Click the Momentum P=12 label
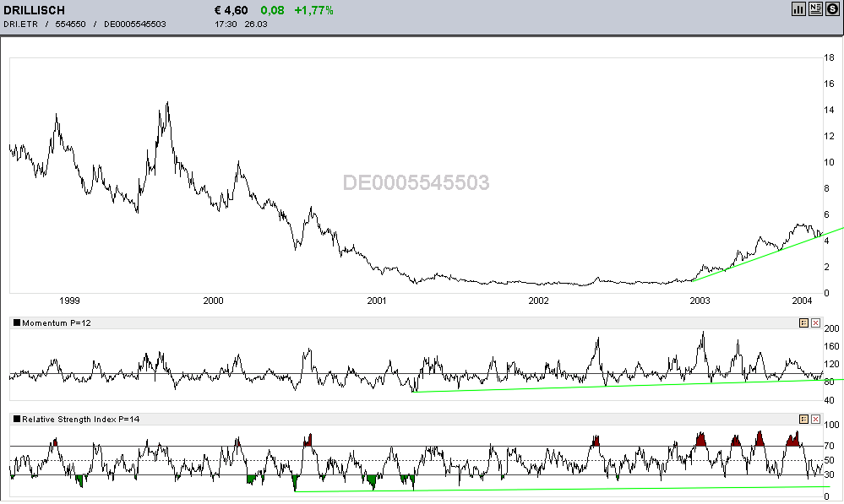The height and width of the screenshot is (504, 844). click(57, 322)
